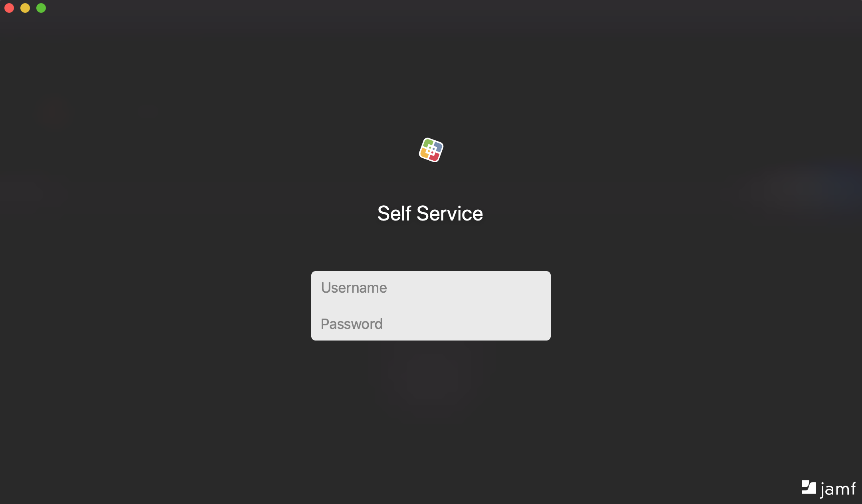
Task: Focus the Password input field
Action: click(431, 323)
